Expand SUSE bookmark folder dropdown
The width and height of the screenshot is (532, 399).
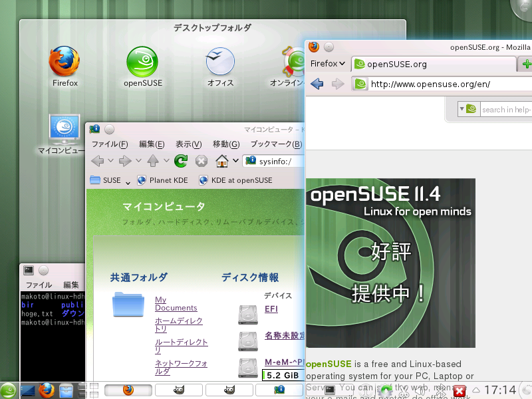tap(128, 184)
